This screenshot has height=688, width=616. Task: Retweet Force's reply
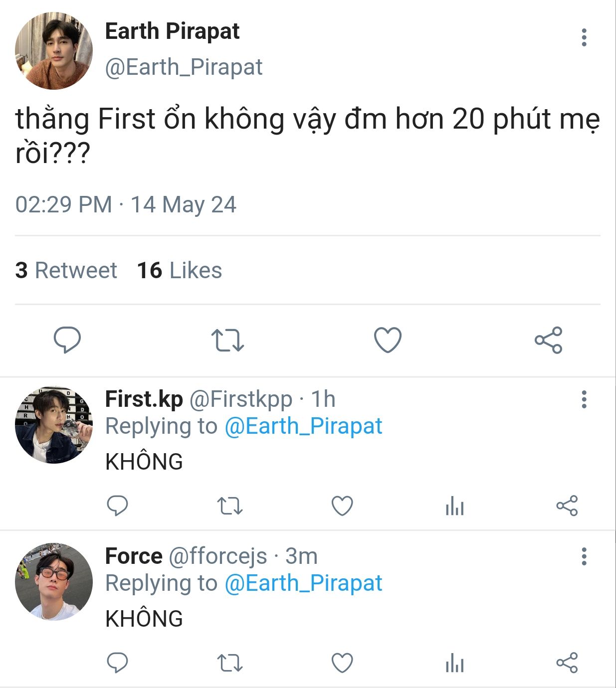click(230, 663)
